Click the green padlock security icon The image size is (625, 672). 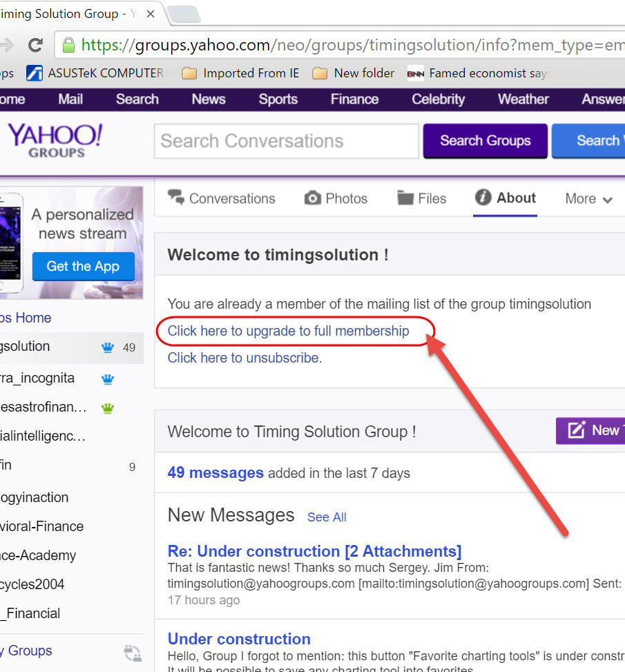pos(68,46)
